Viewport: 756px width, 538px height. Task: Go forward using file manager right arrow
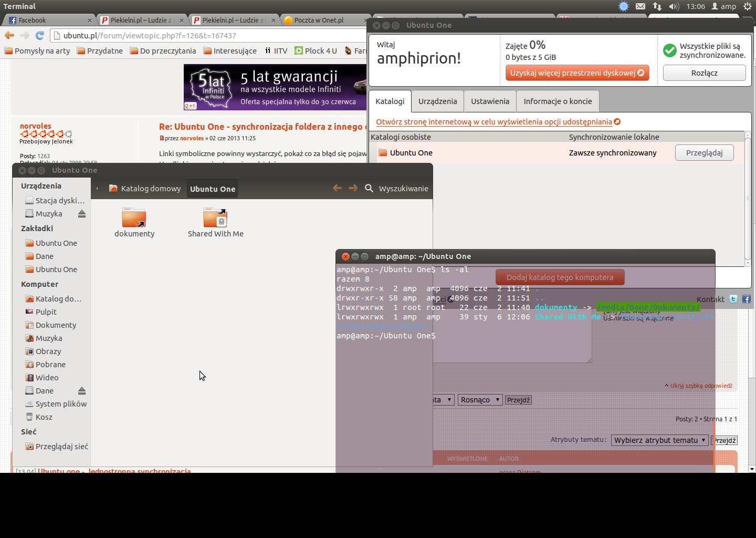click(353, 188)
